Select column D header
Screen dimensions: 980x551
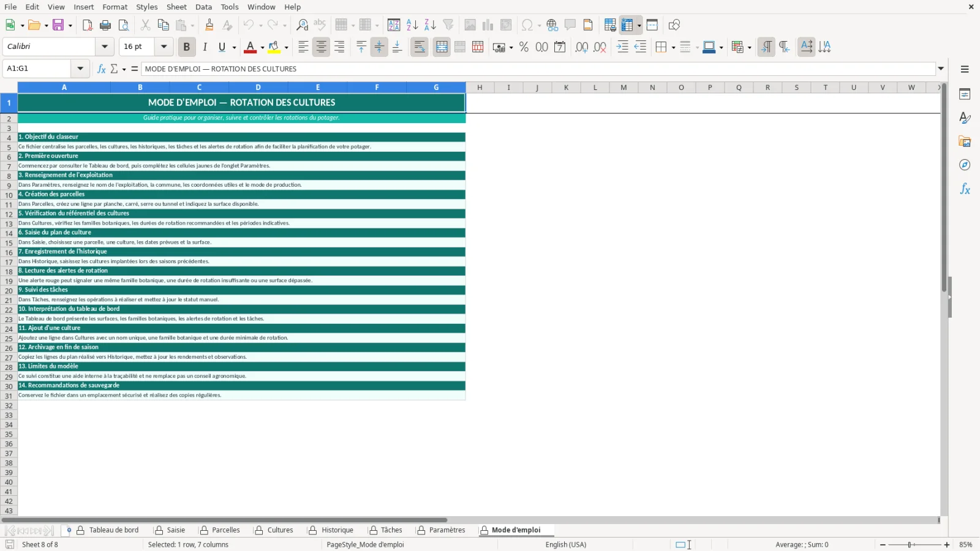click(x=258, y=88)
